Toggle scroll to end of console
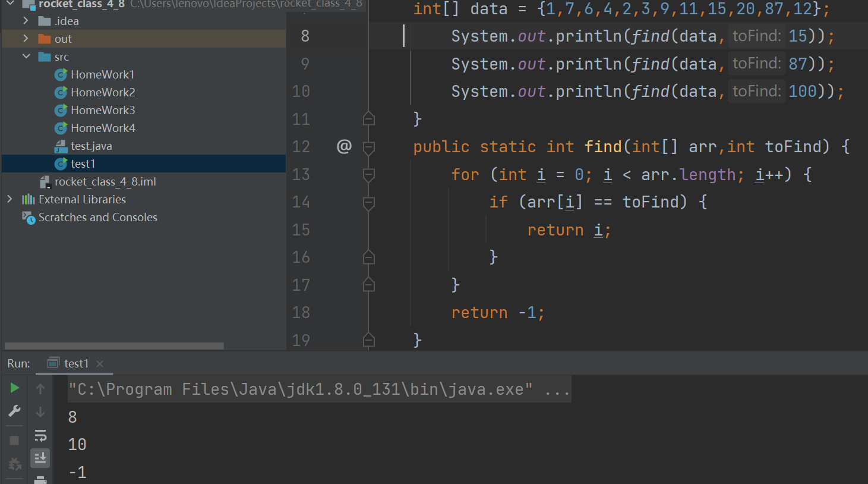Screen dimensions: 868x484 40,458
